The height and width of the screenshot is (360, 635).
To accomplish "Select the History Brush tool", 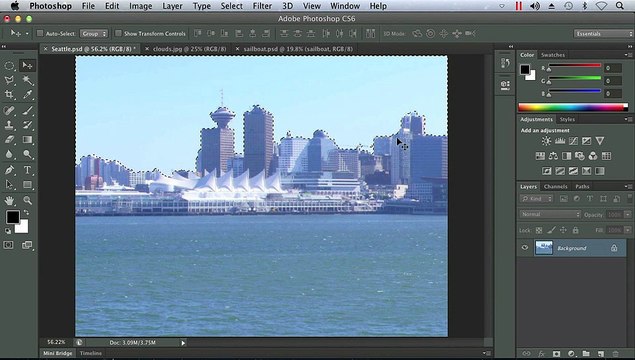I will point(27,125).
